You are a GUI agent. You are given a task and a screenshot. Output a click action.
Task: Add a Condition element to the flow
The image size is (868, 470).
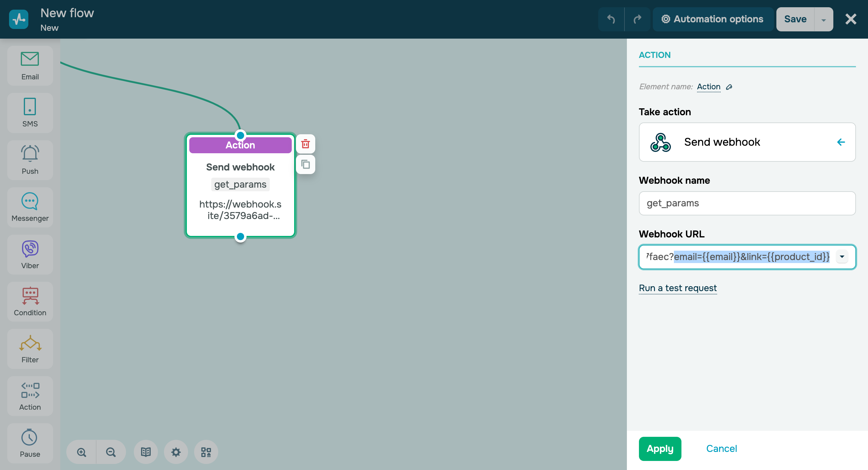click(30, 301)
